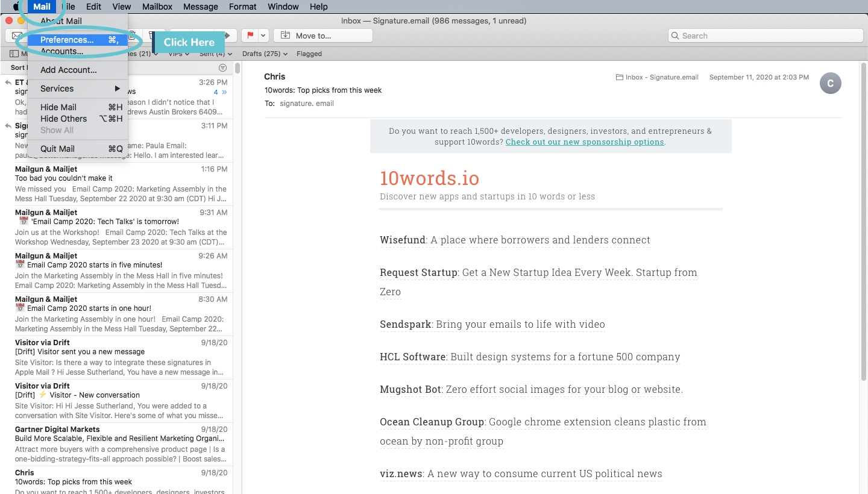
Task: Click the Move to... button
Action: point(323,36)
